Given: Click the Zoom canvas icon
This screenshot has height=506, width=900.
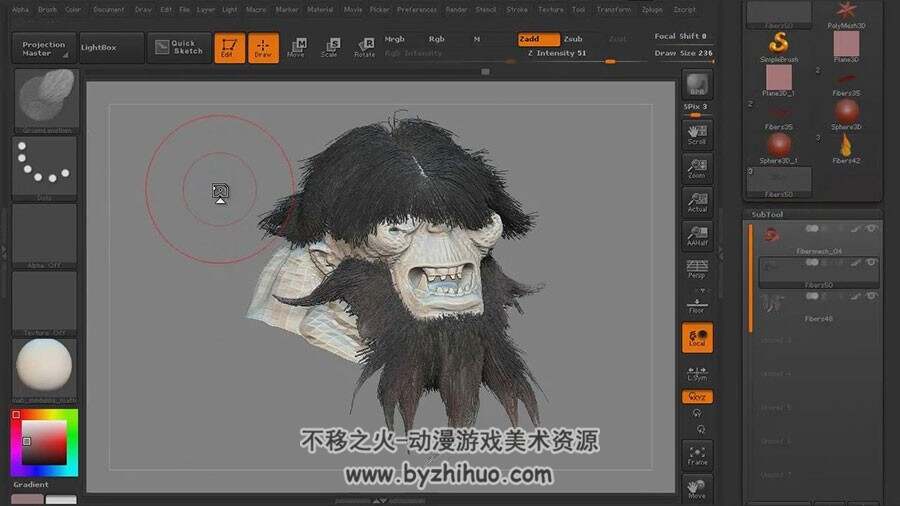Looking at the screenshot, I should coord(697,169).
